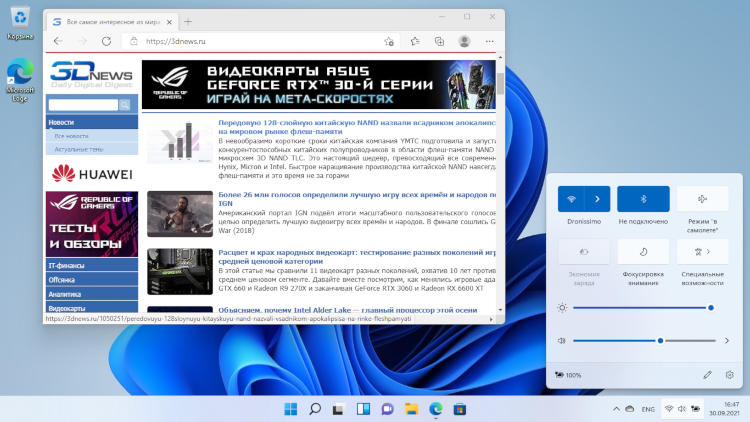Select the Аналитика sidebar menu item
The height and width of the screenshot is (422, 750).
[x=65, y=294]
